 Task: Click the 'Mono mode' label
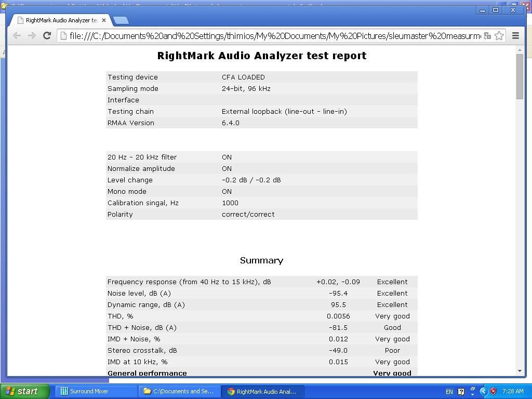pos(127,191)
